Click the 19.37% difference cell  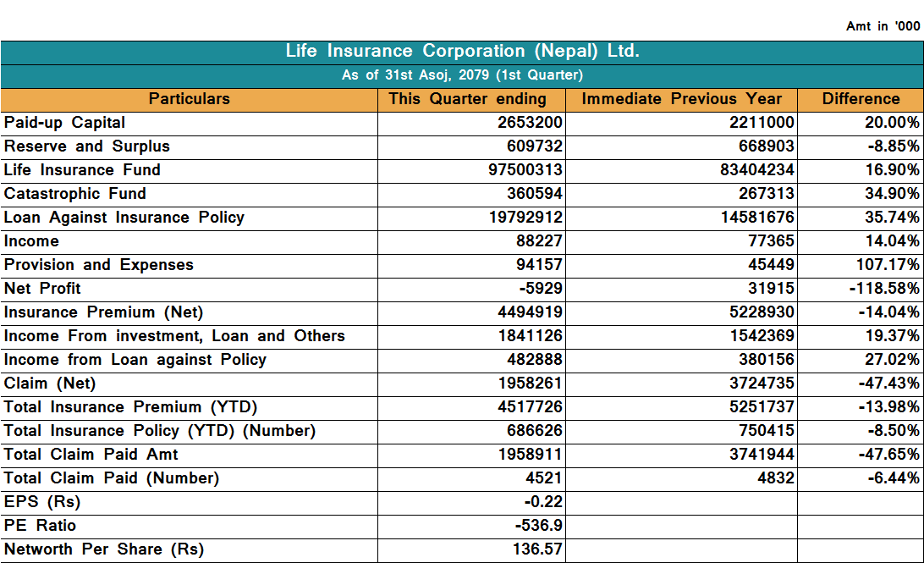coord(892,336)
